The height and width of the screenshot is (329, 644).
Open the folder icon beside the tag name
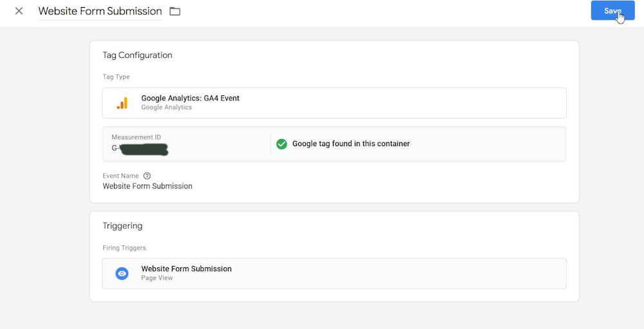[x=175, y=11]
